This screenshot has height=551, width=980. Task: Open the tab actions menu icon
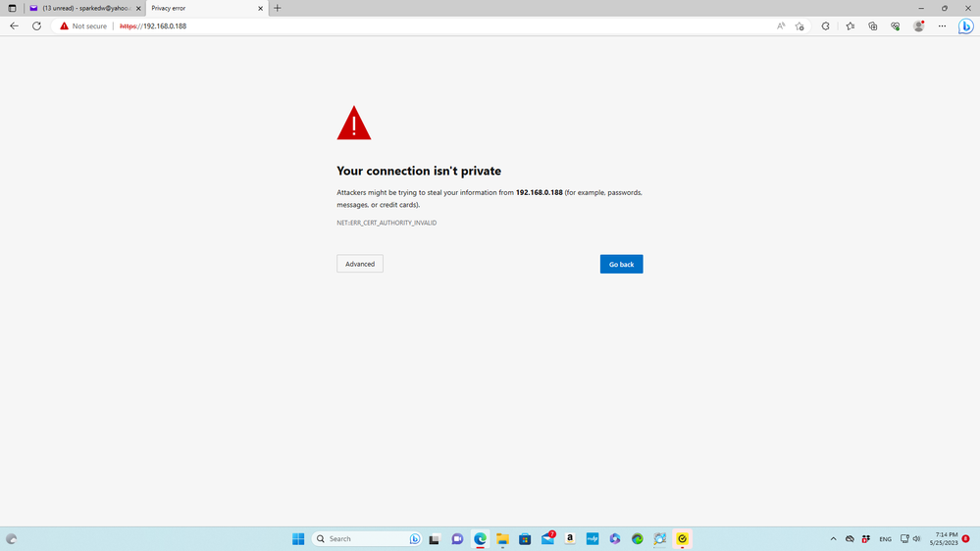[x=12, y=8]
